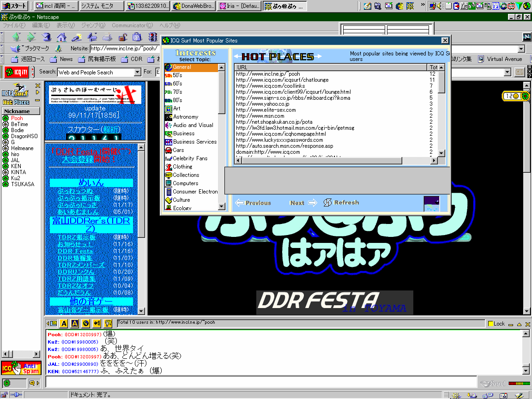Screen dimensions: 532x399
Task: Click the Next button in Hot Places
Action: [302, 203]
